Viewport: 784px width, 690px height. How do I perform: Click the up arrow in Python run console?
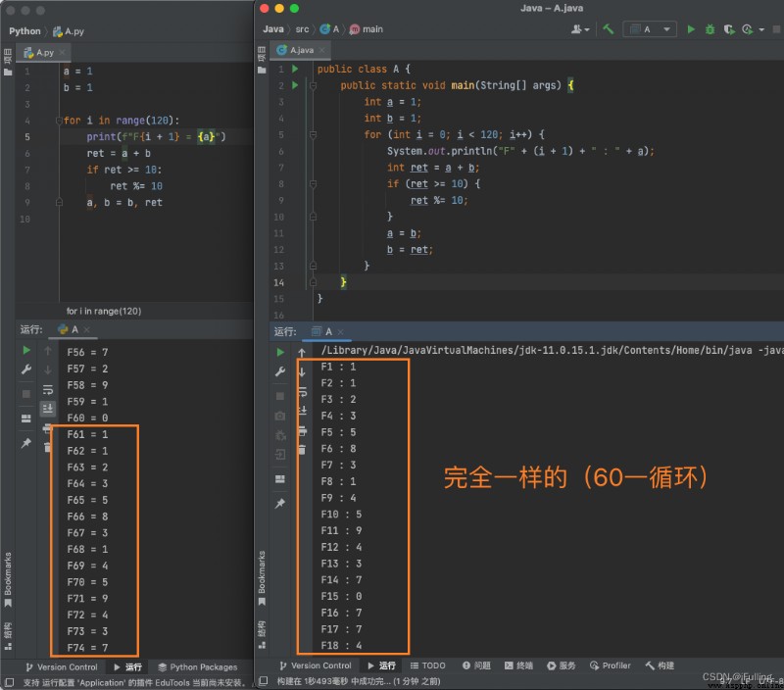[x=48, y=351]
